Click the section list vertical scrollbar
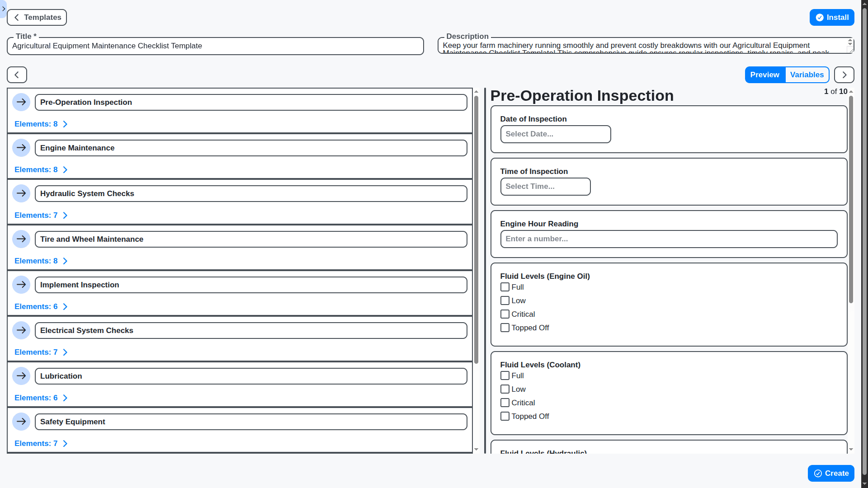The image size is (868, 488). tap(476, 226)
